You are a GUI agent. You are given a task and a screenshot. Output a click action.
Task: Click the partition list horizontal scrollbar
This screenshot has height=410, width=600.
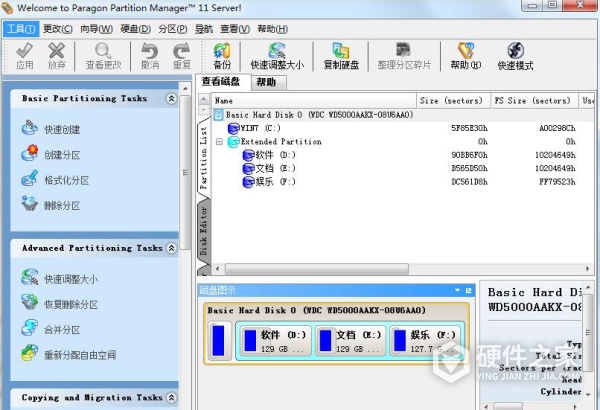click(x=317, y=269)
